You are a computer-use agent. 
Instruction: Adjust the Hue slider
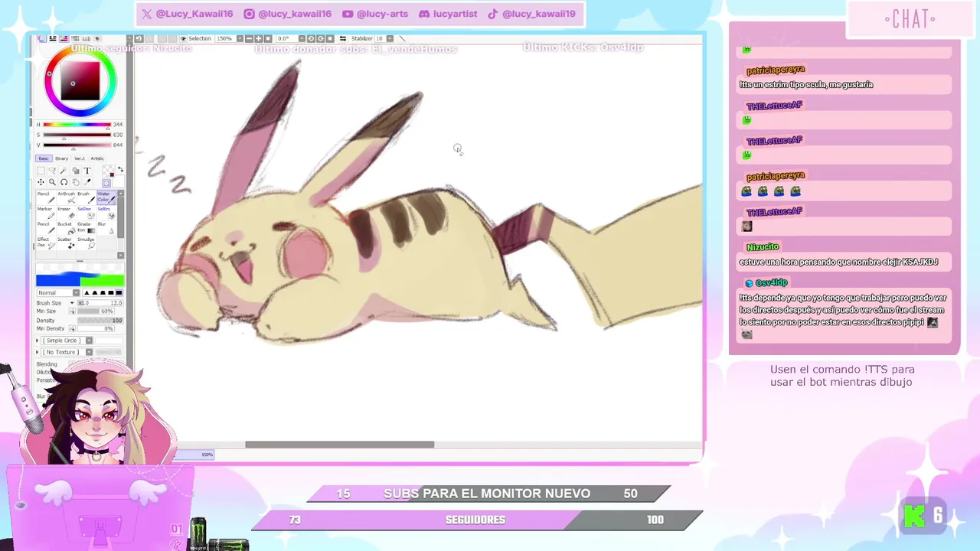click(77, 124)
